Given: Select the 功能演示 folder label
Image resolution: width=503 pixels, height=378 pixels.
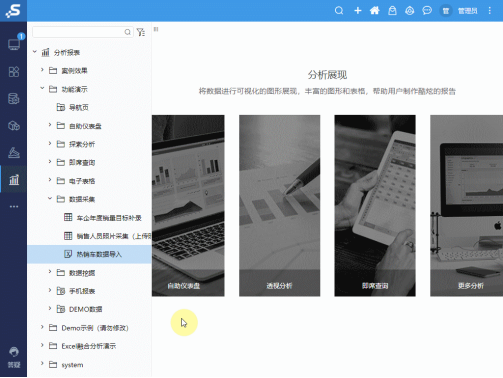Looking at the screenshot, I should coord(74,89).
